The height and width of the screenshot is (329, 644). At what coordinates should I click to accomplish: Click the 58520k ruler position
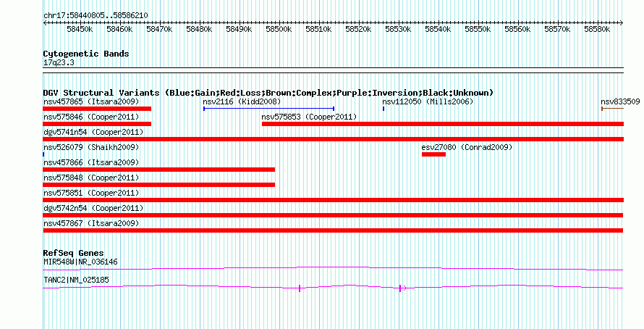pos(359,29)
